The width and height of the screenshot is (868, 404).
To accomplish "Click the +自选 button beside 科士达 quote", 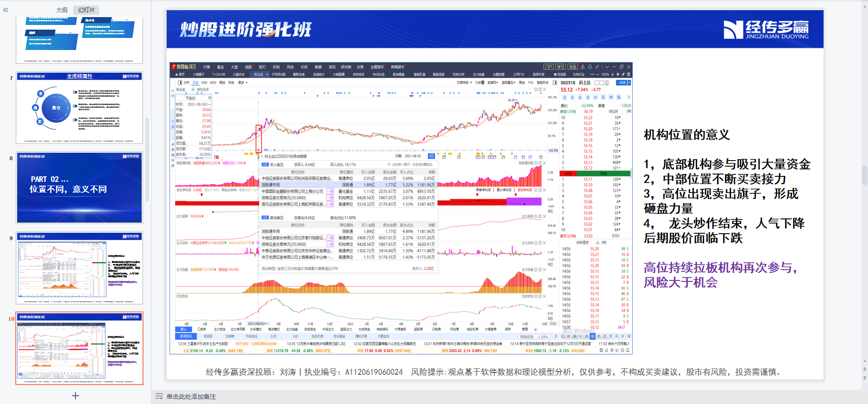I will (621, 83).
